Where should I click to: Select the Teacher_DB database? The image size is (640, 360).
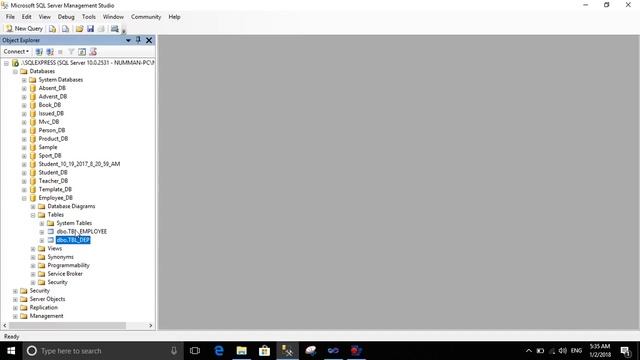click(53, 181)
